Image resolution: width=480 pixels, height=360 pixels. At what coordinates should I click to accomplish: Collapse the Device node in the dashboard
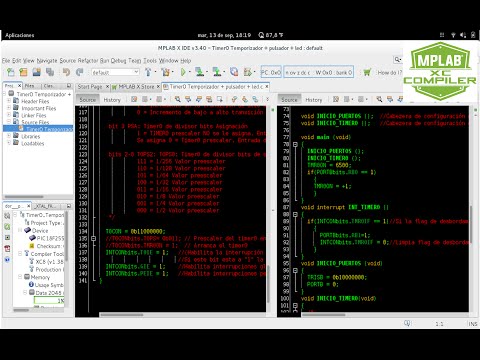(x=20, y=230)
